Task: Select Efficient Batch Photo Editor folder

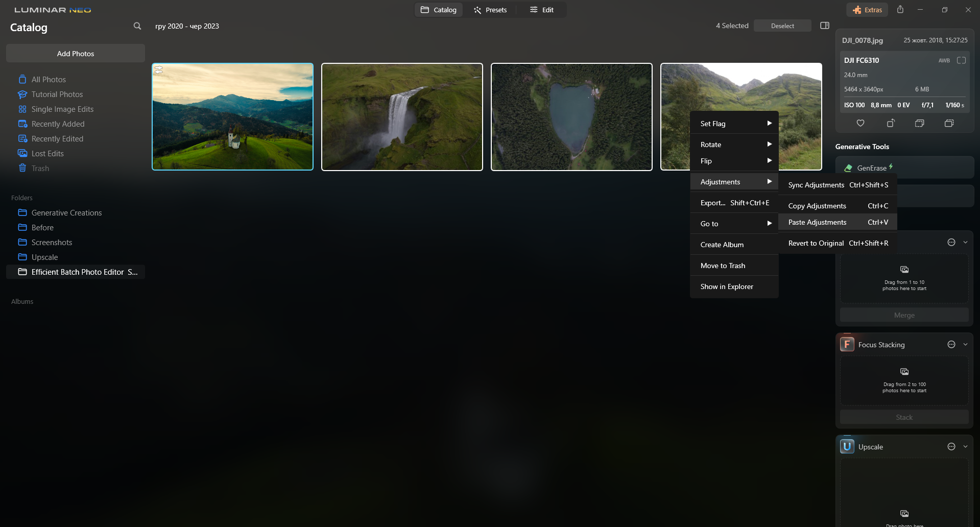Action: pos(76,272)
